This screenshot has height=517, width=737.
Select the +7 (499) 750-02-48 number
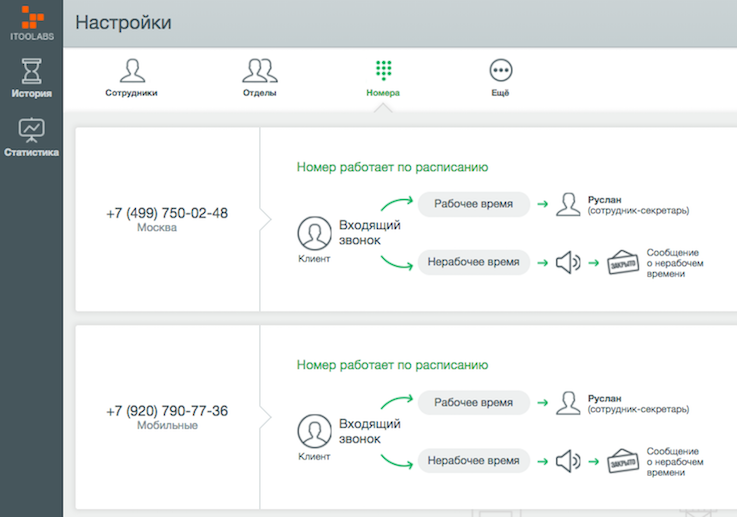[167, 214]
